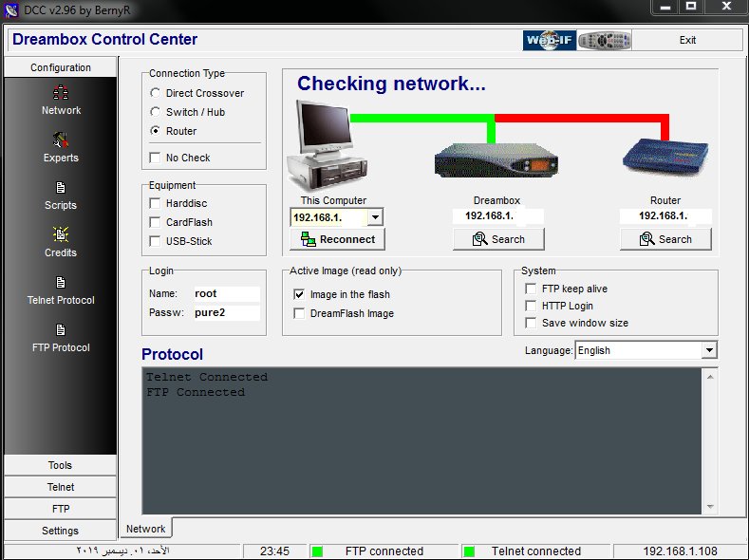Screen dimensions: 749x560
Task: Toggle DreamFlash Image checkbox
Action: click(x=299, y=313)
